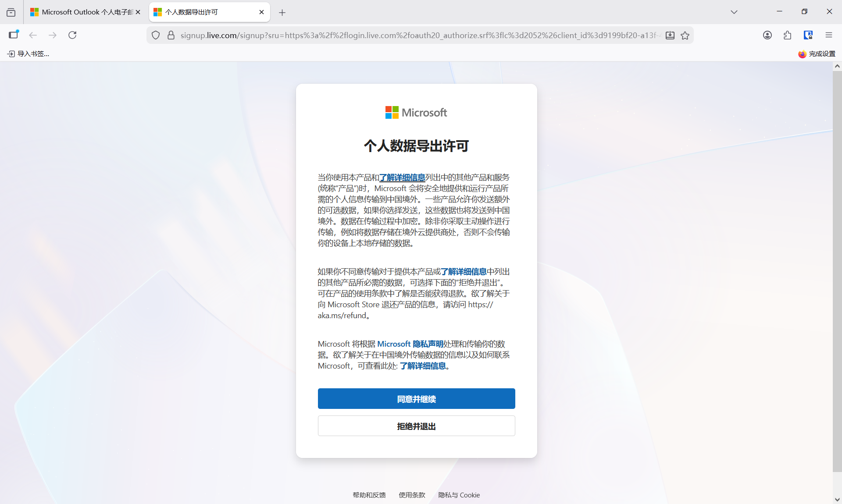Reload the current page
842x504 pixels.
click(72, 35)
